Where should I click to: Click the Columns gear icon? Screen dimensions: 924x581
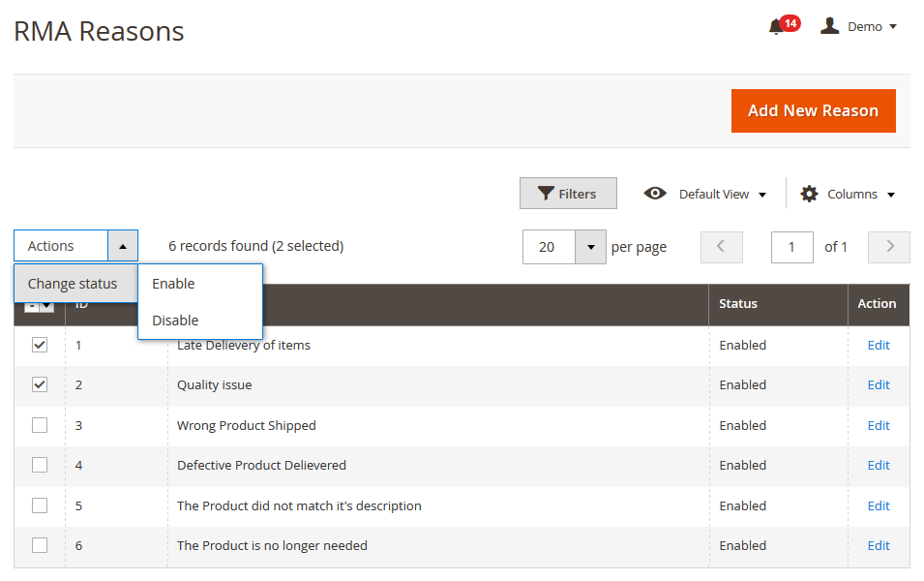click(x=809, y=194)
